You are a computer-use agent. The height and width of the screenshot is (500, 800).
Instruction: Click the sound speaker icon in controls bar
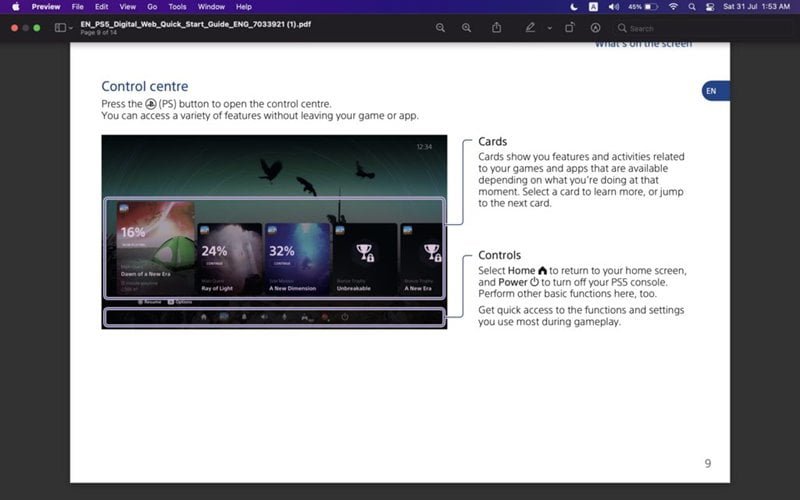pos(264,317)
